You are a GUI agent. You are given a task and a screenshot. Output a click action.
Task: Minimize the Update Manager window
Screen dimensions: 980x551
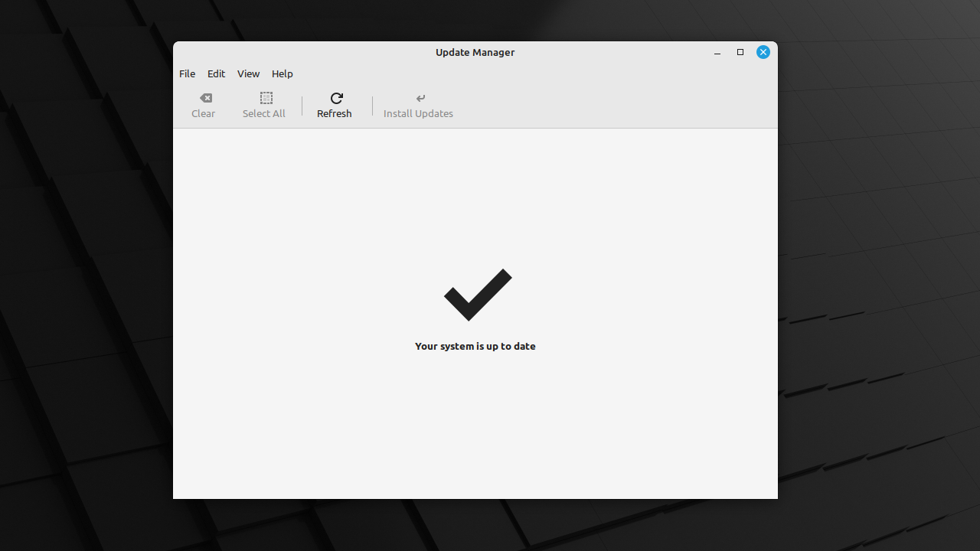(x=717, y=53)
